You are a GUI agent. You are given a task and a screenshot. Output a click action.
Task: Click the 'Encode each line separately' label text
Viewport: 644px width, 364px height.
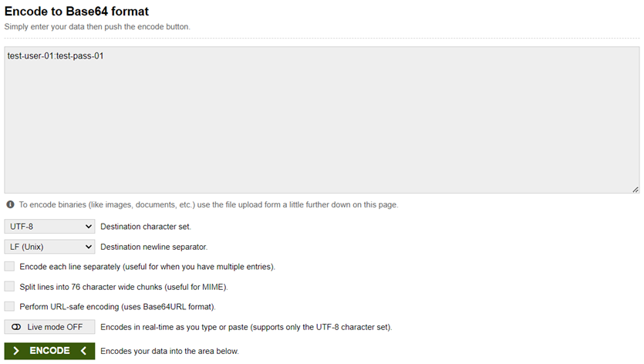tap(147, 267)
